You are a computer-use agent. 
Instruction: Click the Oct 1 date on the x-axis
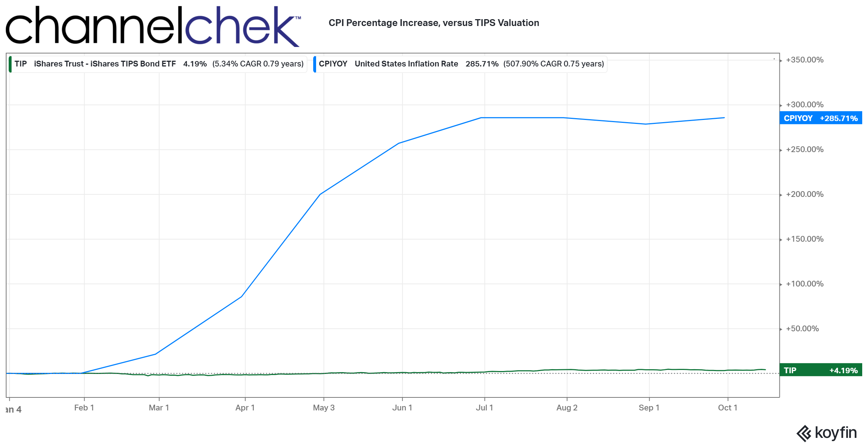[x=727, y=408]
